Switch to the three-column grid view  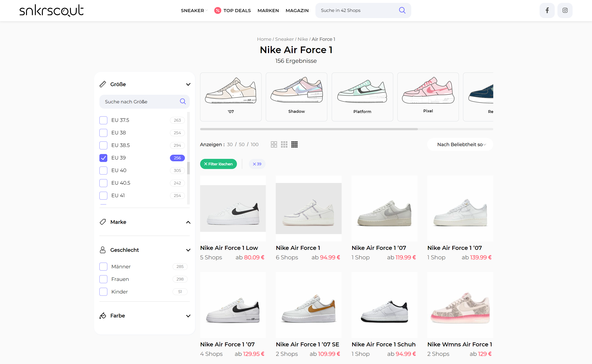pyautogui.click(x=284, y=145)
